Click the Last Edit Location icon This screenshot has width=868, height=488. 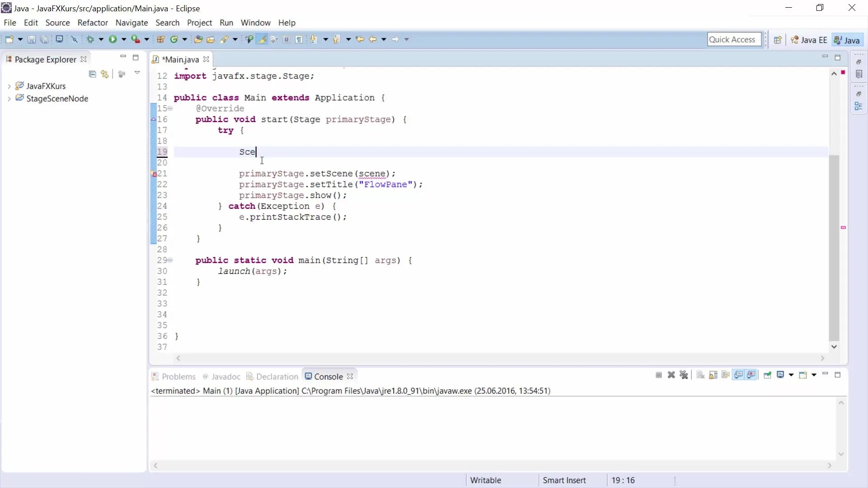pyautogui.click(x=360, y=39)
